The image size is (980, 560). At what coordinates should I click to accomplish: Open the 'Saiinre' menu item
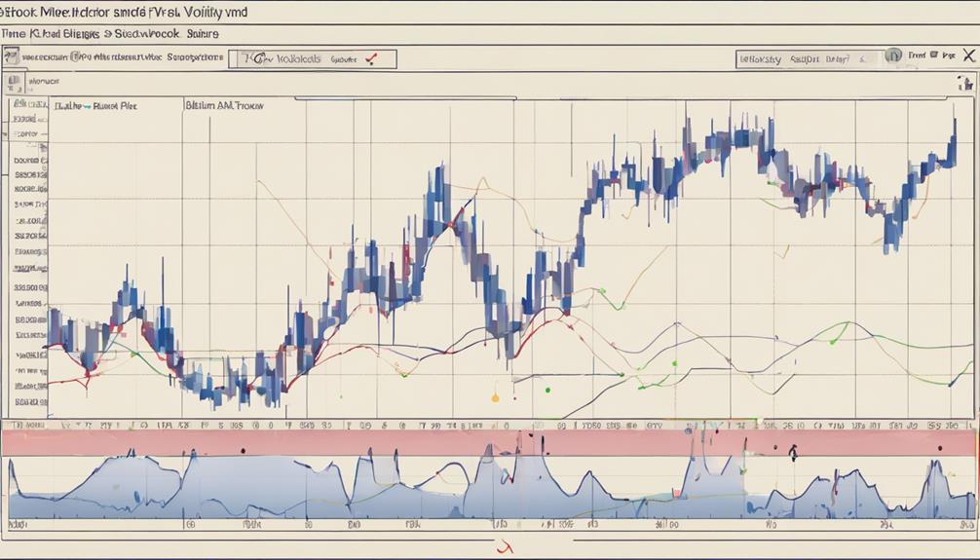pos(203,34)
